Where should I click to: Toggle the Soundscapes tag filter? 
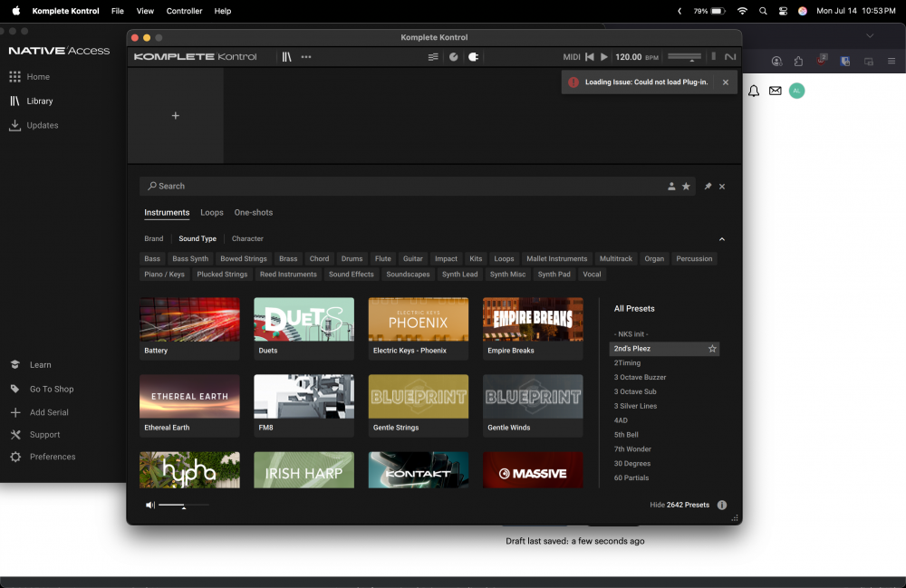point(408,275)
